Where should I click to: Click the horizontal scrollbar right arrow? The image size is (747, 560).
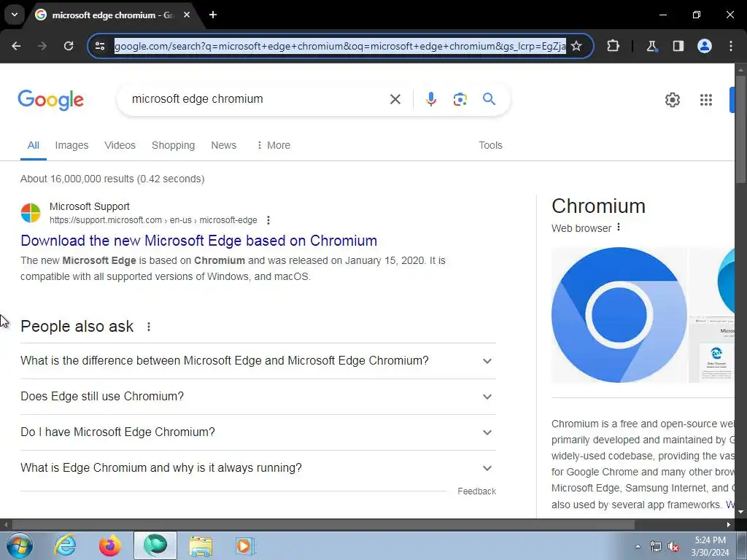[729, 525]
